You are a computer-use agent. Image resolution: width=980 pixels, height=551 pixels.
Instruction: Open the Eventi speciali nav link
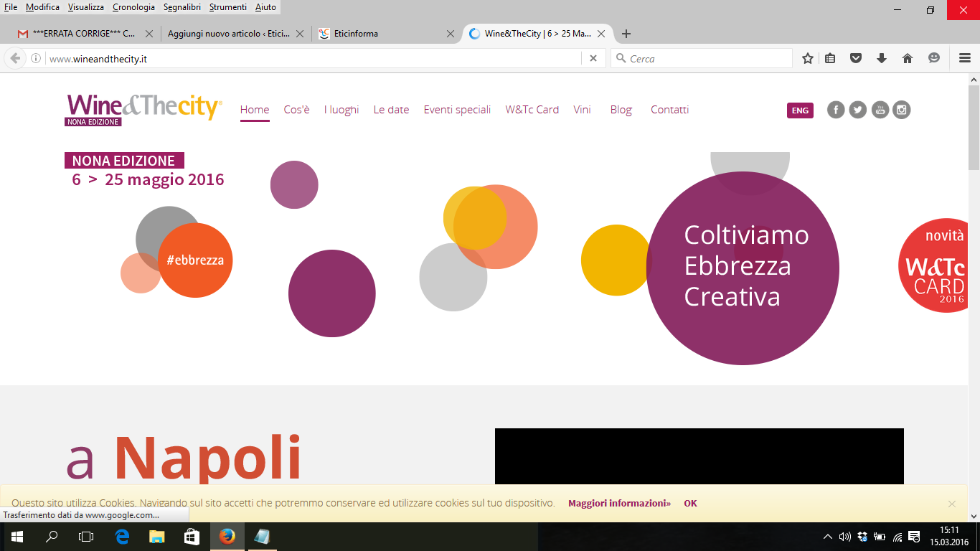pyautogui.click(x=457, y=110)
